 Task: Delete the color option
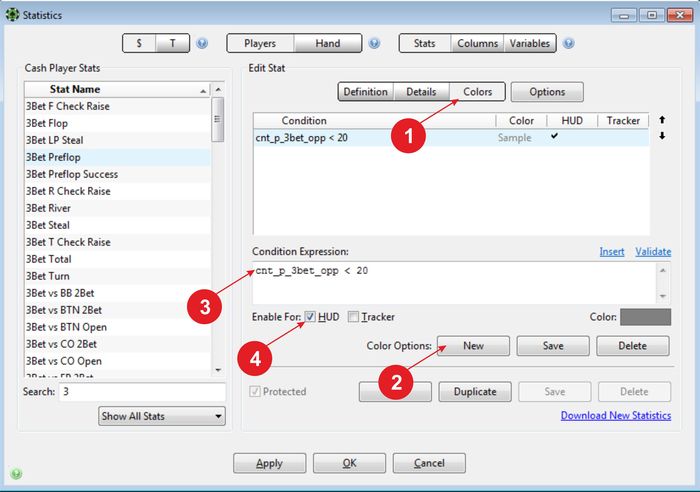pyautogui.click(x=633, y=346)
